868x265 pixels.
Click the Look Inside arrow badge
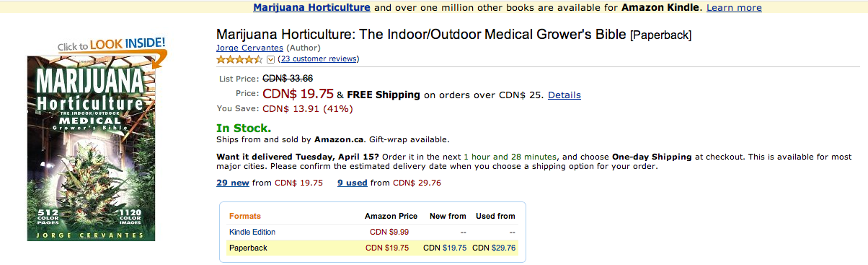(x=112, y=47)
